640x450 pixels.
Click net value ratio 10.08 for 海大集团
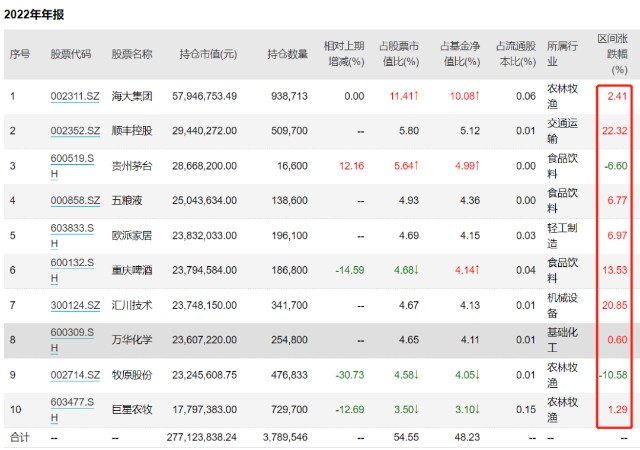pos(465,96)
